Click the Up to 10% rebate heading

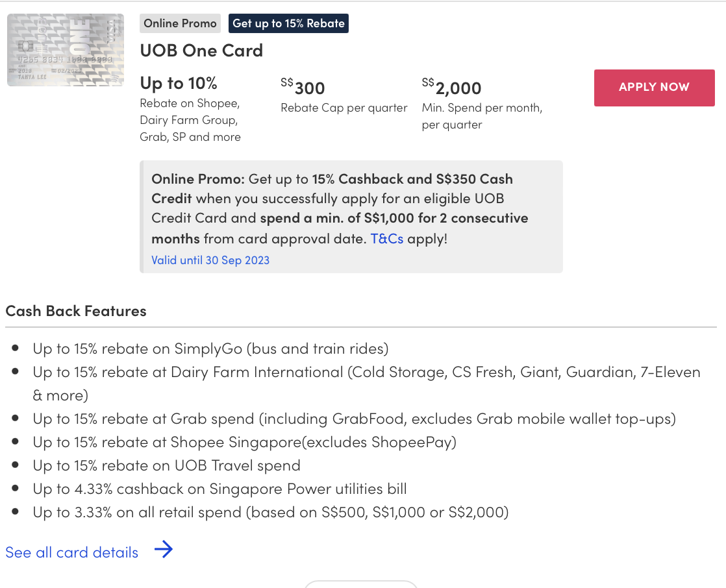[179, 83]
